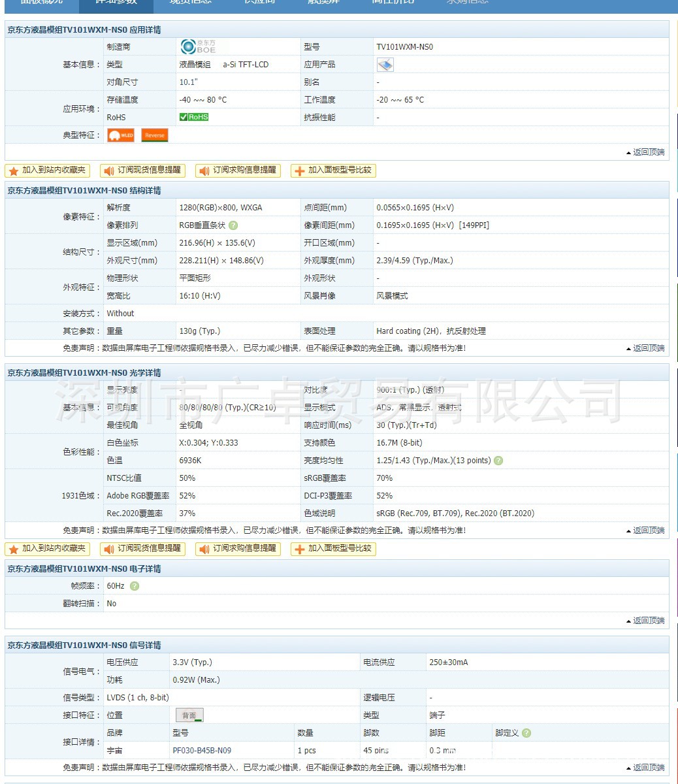Image resolution: width=678 pixels, height=784 pixels.
Task: Click the Adobe RGB coverage value 52%
Action: point(187,496)
